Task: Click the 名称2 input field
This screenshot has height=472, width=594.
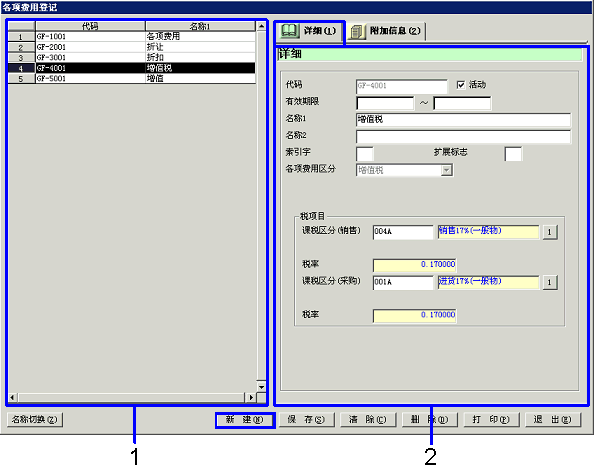Action: [x=463, y=136]
